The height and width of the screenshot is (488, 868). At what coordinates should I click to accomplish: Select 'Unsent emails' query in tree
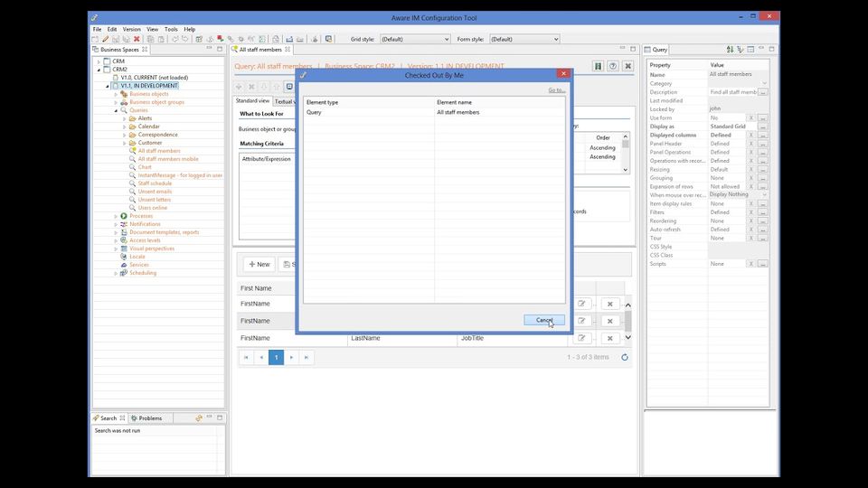pos(155,192)
